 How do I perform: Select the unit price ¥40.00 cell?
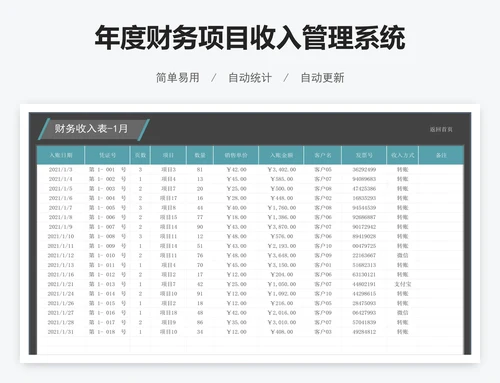coord(236,208)
